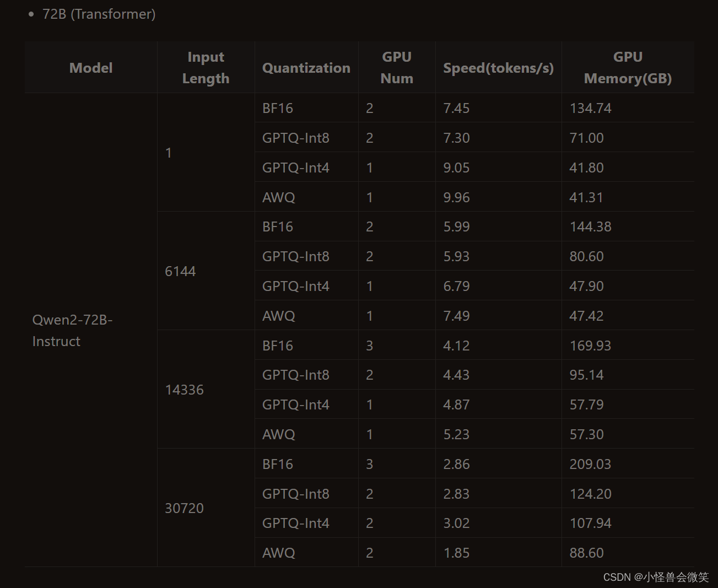The image size is (718, 588).
Task: Click the speed value 2.86
Action: click(456, 464)
